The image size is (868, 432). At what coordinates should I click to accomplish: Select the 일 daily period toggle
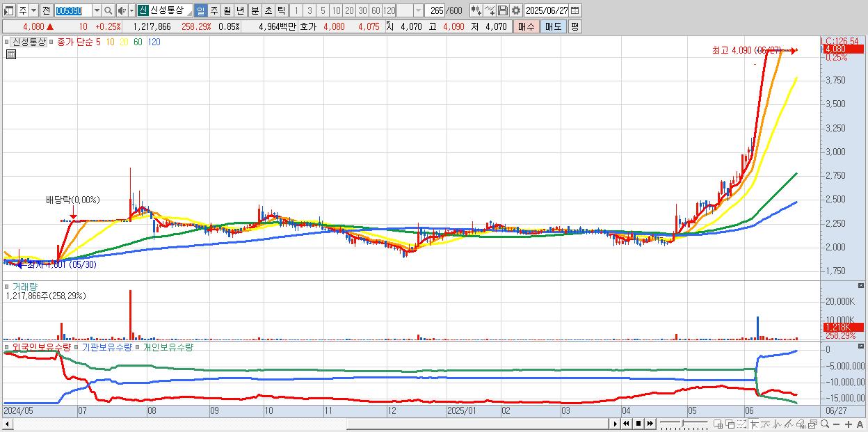pyautogui.click(x=200, y=10)
